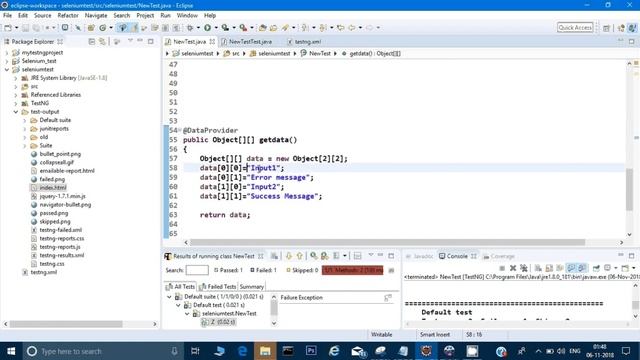Screen dimensions: 640x360
Task: Open the Source menu
Action: tap(42, 16)
